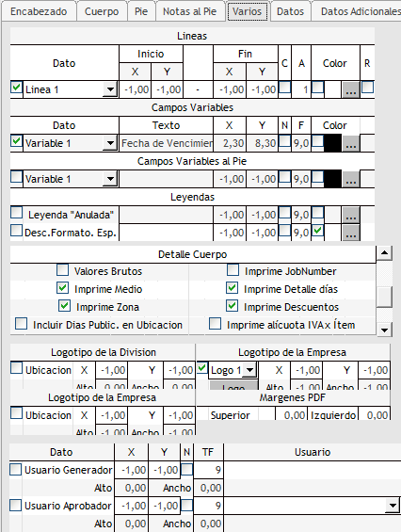The width and height of the screenshot is (401, 532).
Task: Click black color swatch in Campos Variables
Action: coord(333,143)
